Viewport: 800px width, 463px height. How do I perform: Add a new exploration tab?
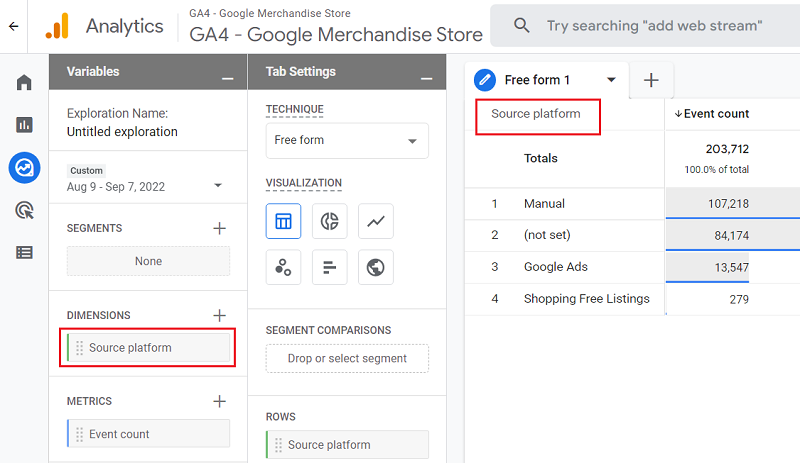tap(651, 80)
